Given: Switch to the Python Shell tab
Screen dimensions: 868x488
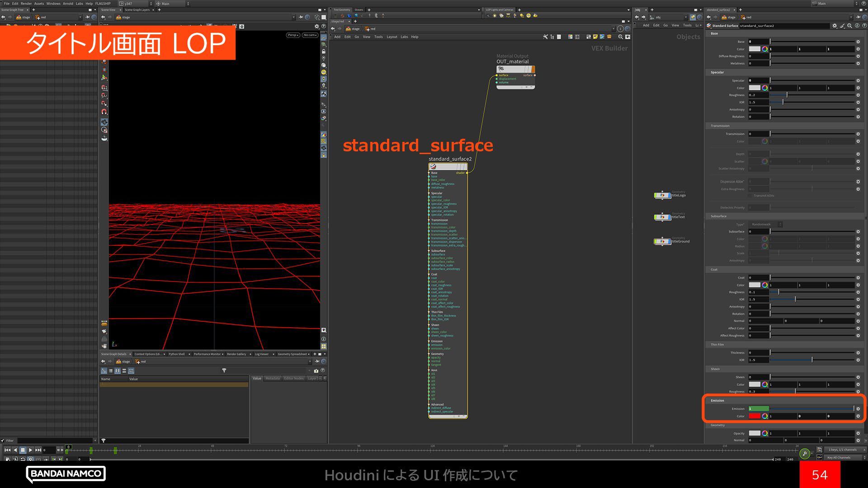Looking at the screenshot, I should (176, 354).
